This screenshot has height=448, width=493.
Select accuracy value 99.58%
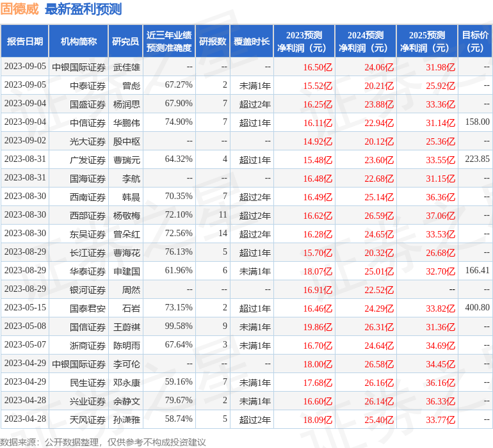179,326
